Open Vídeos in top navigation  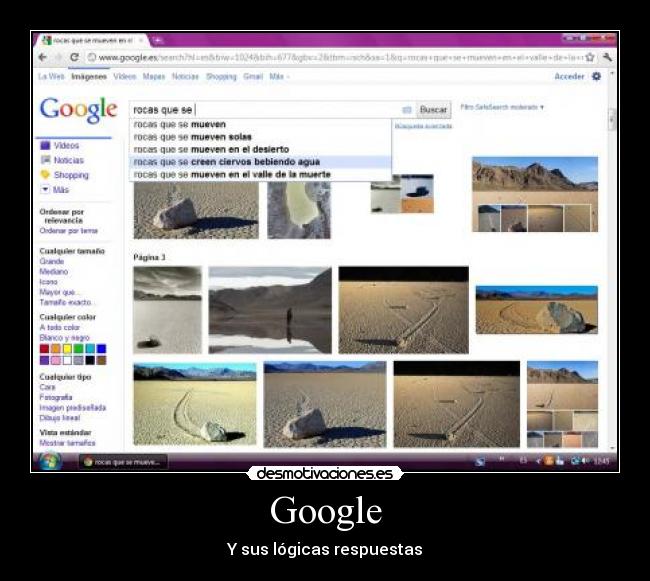[x=125, y=77]
